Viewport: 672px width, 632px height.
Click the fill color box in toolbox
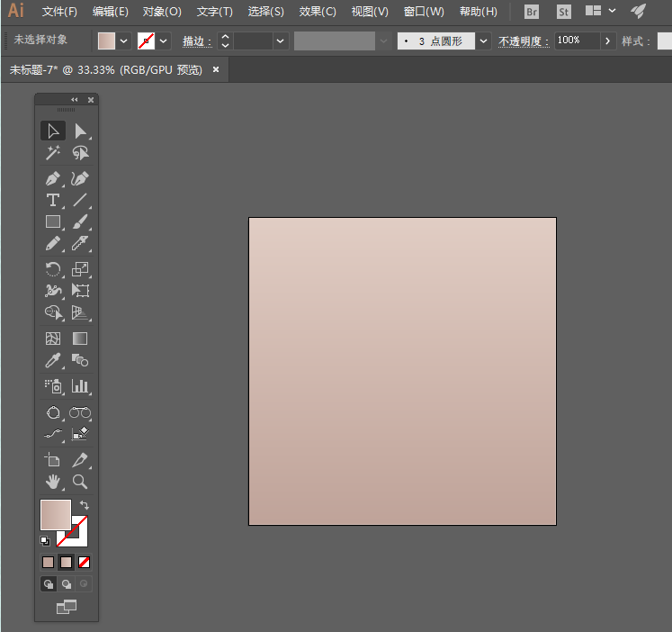click(56, 515)
